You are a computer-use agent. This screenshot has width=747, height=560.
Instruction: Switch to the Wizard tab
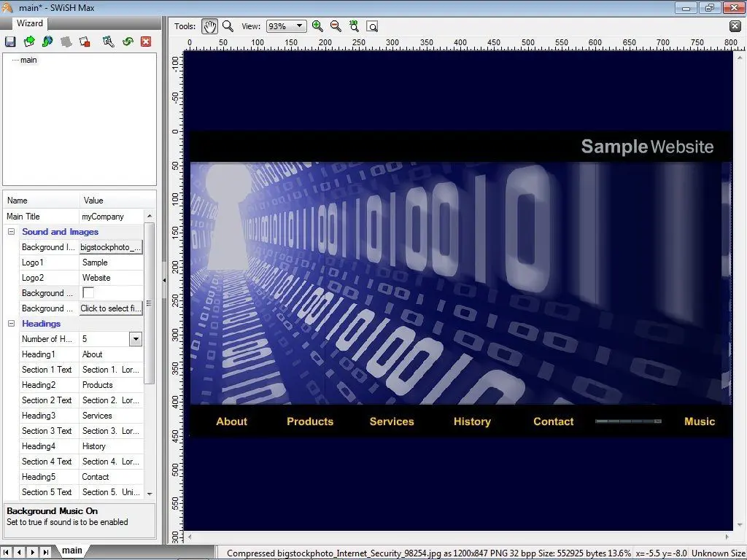pos(30,23)
